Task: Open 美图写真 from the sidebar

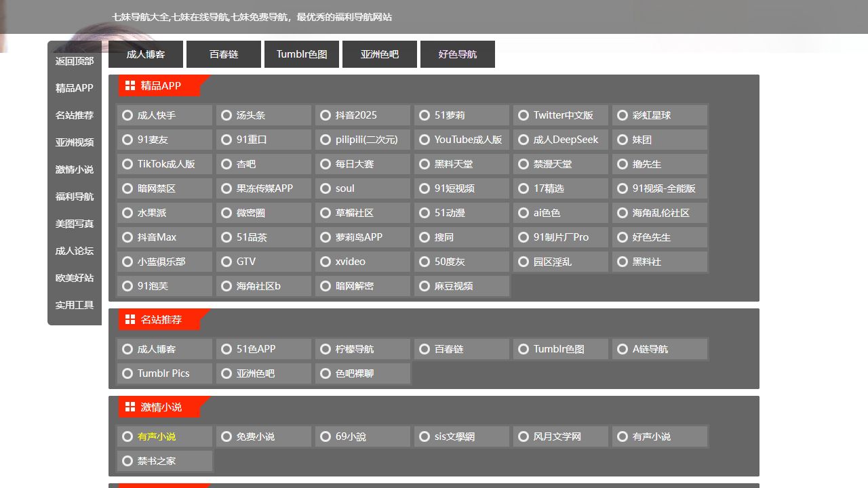Action: (75, 224)
